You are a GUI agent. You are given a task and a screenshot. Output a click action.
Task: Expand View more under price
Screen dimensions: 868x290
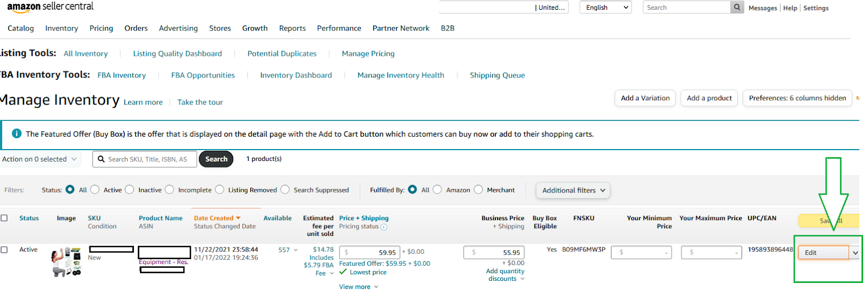coord(359,287)
